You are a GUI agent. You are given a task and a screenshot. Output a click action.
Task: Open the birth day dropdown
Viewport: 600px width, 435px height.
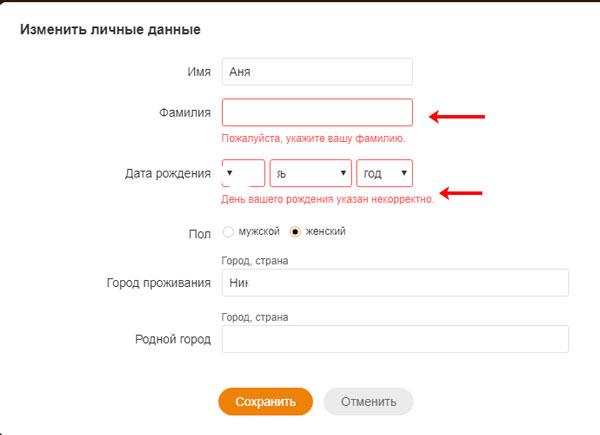pyautogui.click(x=243, y=173)
